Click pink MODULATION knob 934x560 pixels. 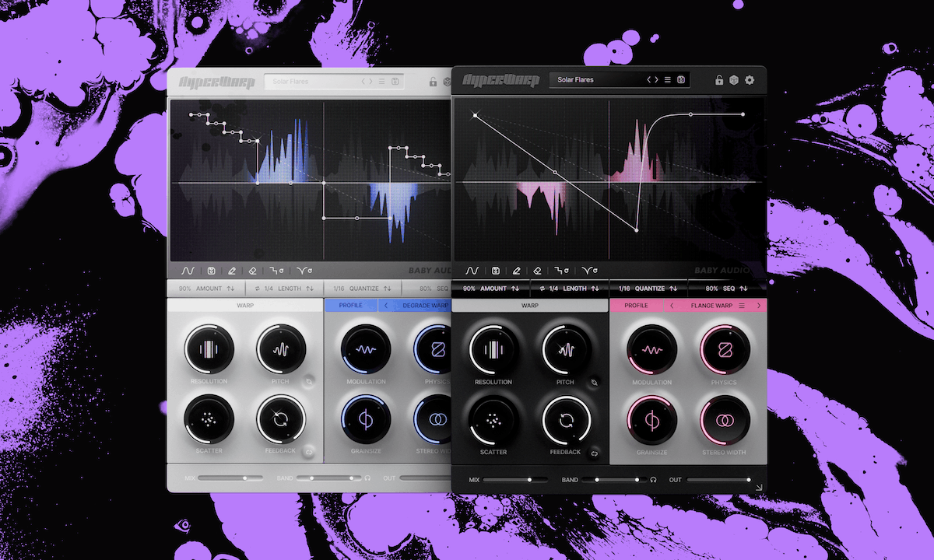pos(652,350)
